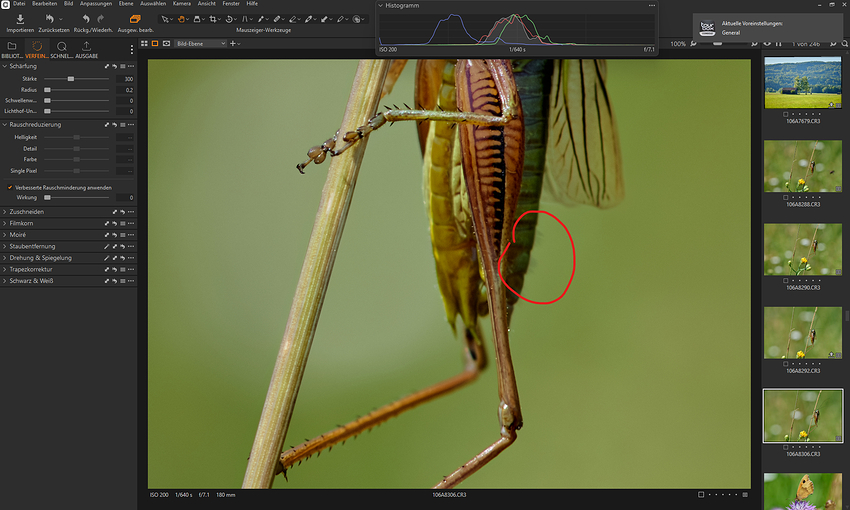Image resolution: width=850 pixels, height=510 pixels.
Task: Click the Radius value field 0.2
Action: tap(125, 90)
